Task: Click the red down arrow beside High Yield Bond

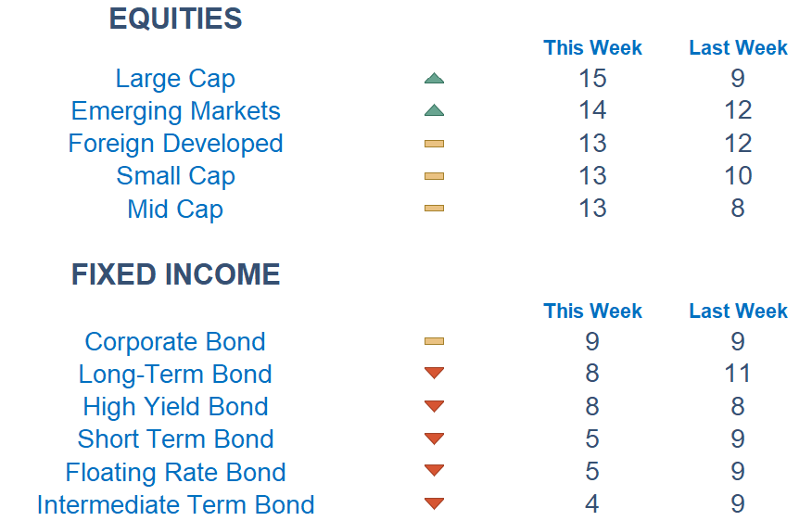Action: [434, 406]
